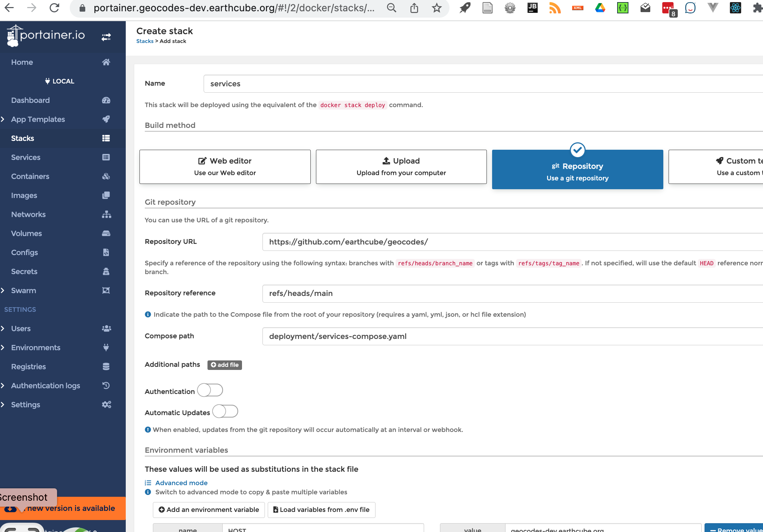The height and width of the screenshot is (532, 763).
Task: Bookmark page with the star icon
Action: tap(437, 8)
